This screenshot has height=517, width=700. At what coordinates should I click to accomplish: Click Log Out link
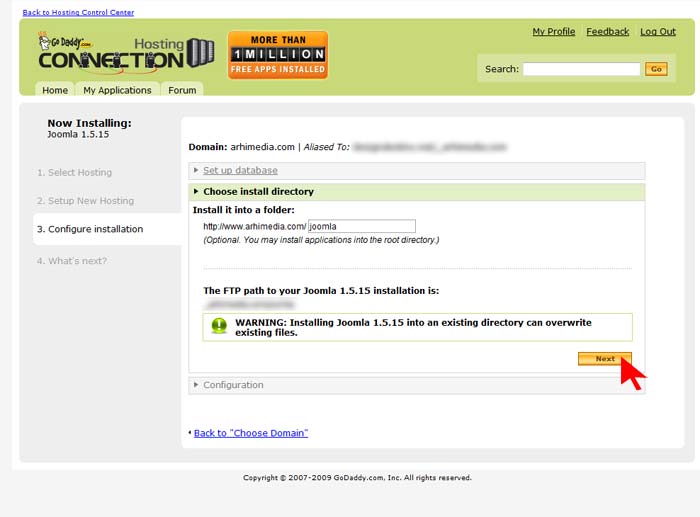pyautogui.click(x=658, y=32)
